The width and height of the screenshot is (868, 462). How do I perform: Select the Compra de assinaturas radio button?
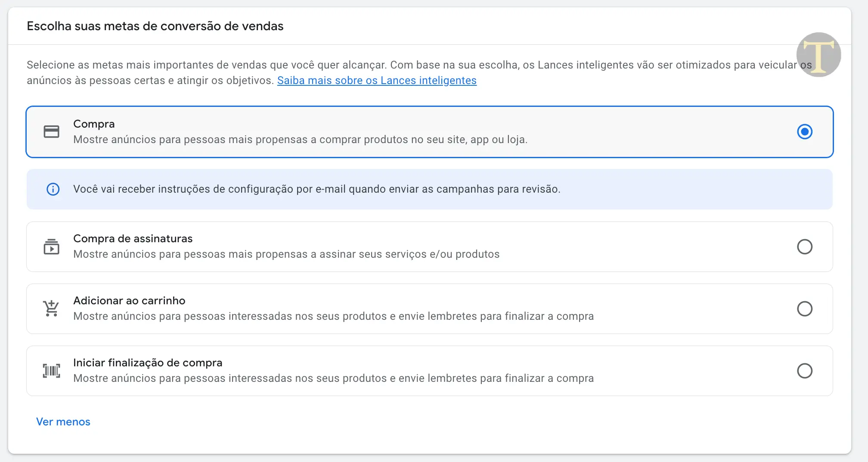(804, 247)
